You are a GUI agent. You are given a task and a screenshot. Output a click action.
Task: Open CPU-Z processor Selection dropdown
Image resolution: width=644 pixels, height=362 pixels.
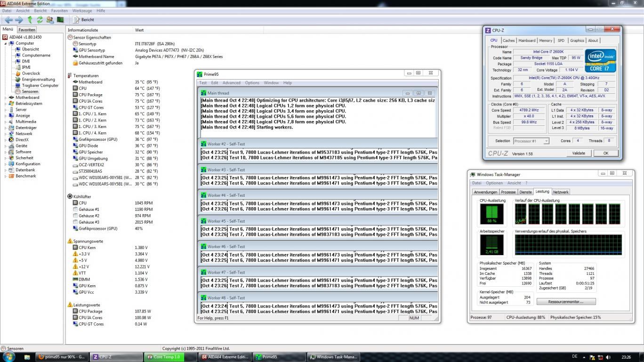pos(531,141)
